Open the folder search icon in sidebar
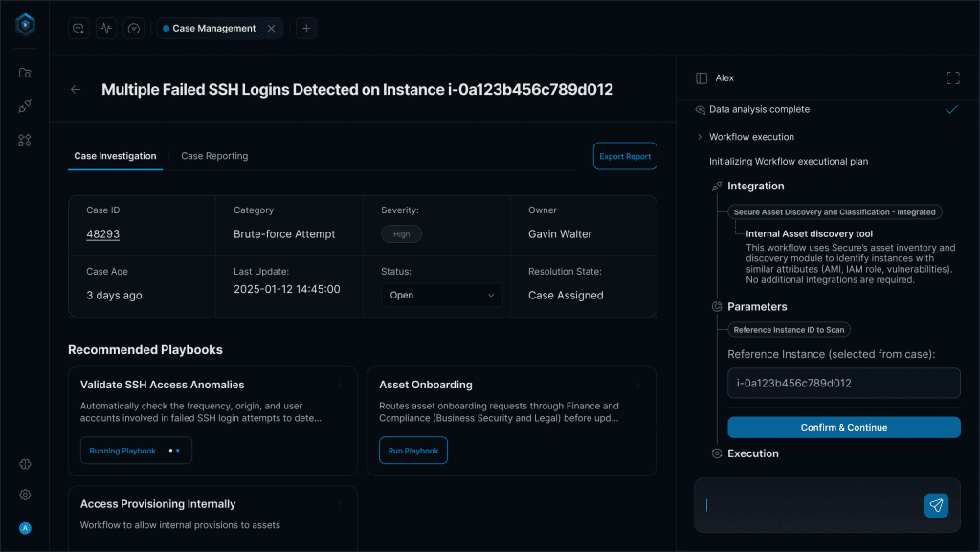This screenshot has width=980, height=552. click(25, 73)
